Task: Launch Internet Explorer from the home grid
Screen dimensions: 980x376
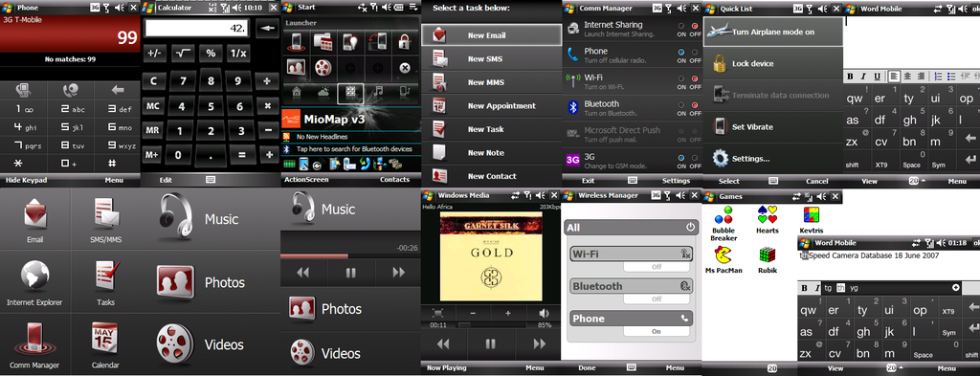Action: point(35,282)
